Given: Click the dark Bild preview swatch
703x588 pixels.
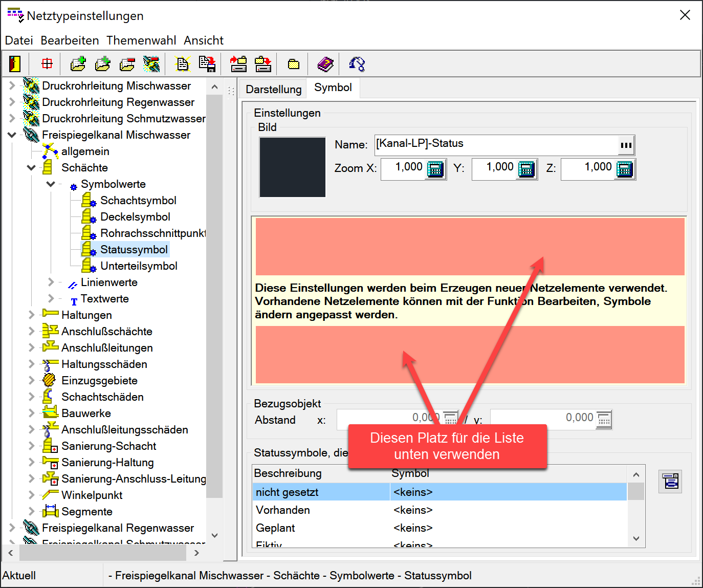Looking at the screenshot, I should tap(292, 167).
